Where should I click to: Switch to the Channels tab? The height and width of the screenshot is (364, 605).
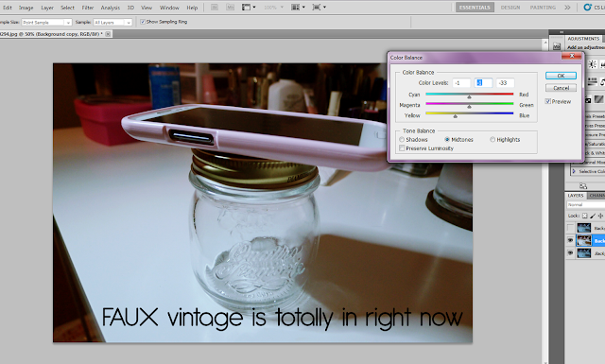(x=597, y=196)
